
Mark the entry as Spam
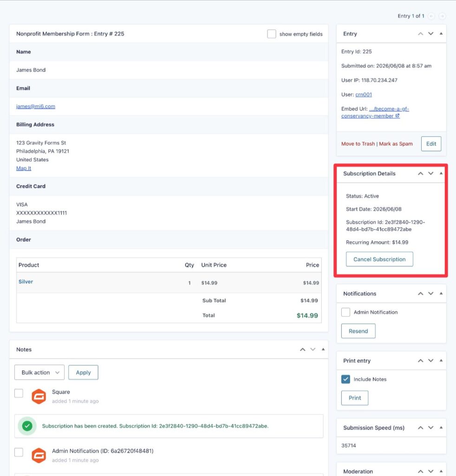[x=396, y=144]
